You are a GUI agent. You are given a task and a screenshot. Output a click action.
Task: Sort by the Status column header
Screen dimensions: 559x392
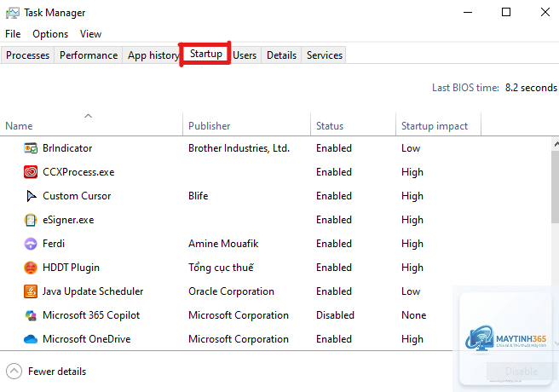point(354,124)
